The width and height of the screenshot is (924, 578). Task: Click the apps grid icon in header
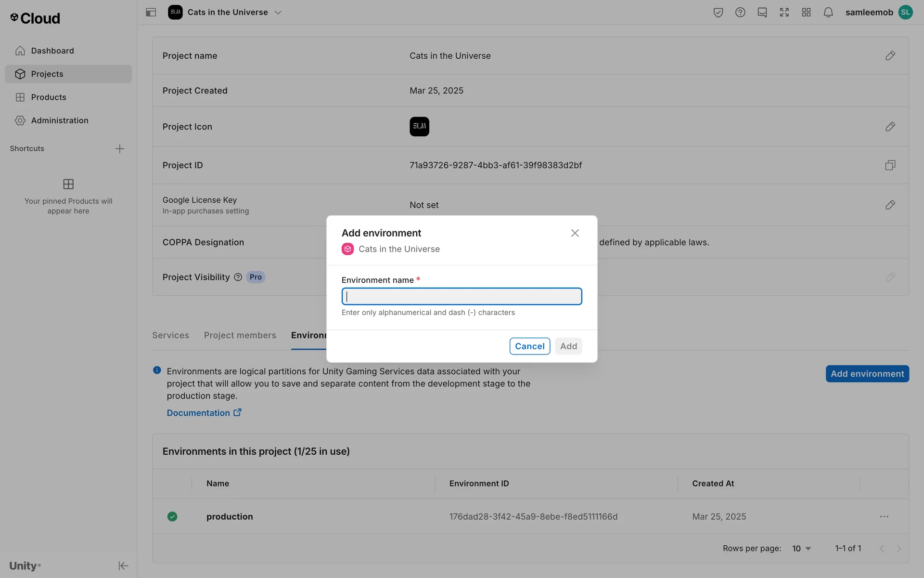(806, 13)
